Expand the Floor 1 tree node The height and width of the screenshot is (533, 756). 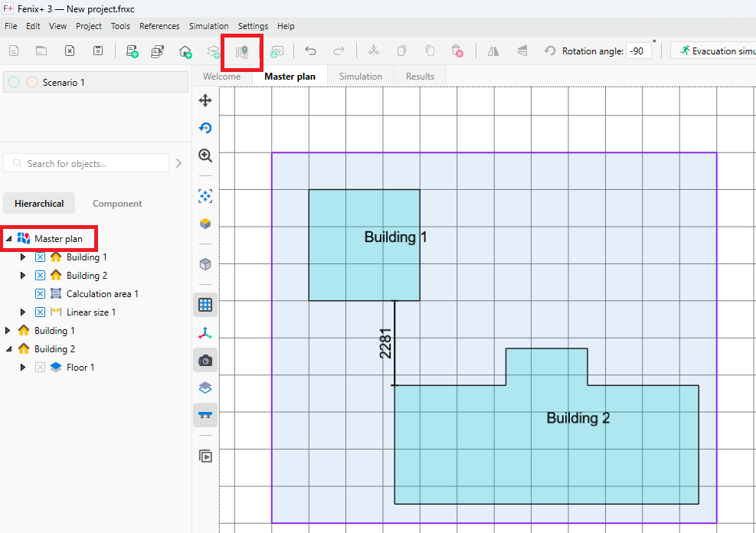(x=22, y=368)
